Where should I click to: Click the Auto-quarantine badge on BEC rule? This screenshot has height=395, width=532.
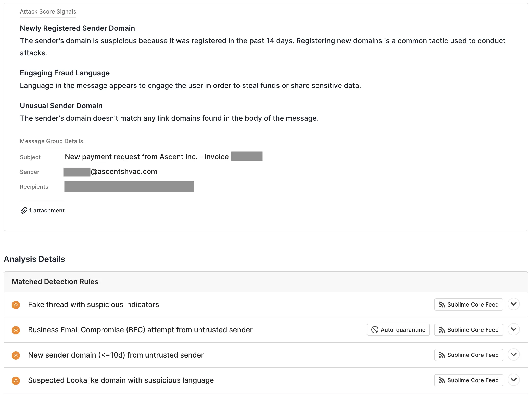click(398, 330)
